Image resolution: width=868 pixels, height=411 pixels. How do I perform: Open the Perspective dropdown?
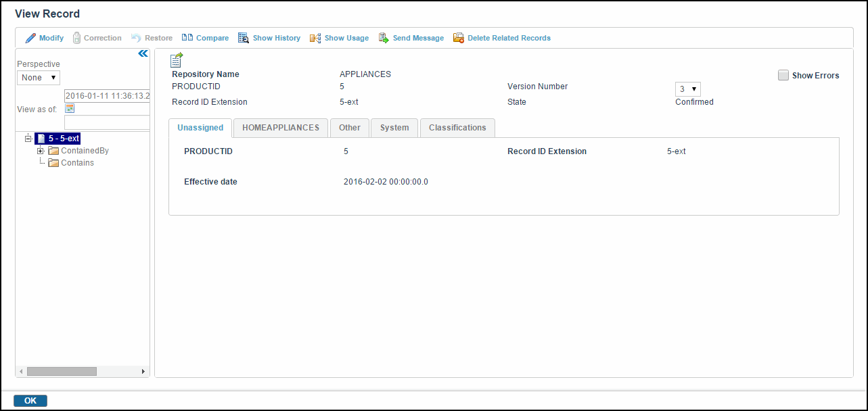click(x=39, y=78)
